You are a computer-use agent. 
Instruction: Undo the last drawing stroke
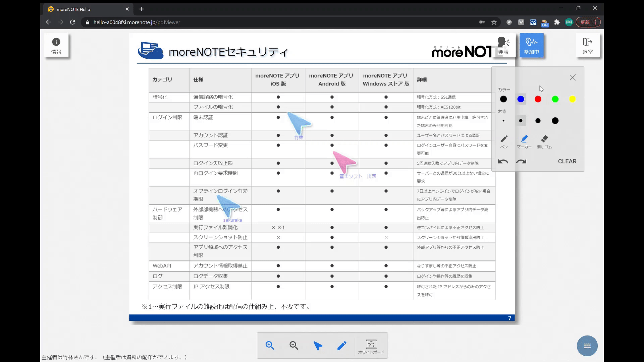pos(503,162)
